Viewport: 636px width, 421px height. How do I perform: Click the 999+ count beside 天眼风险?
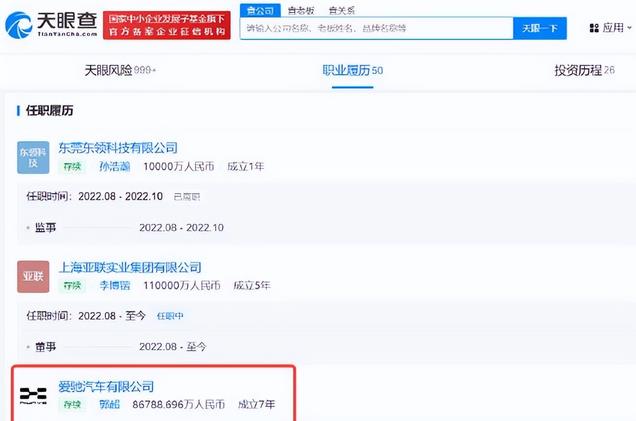tap(145, 70)
